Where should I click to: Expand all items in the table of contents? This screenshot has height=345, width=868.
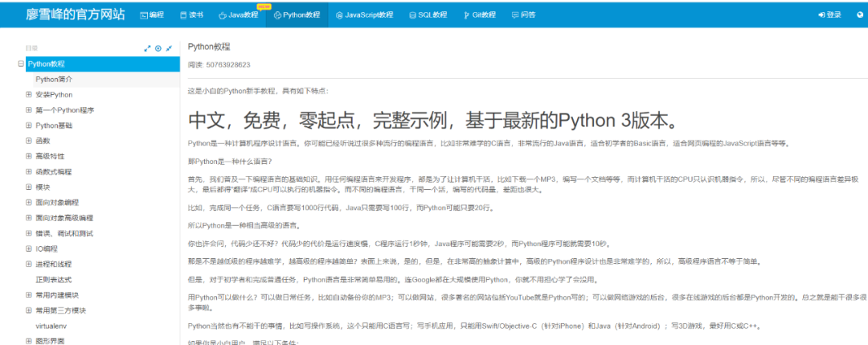pos(147,49)
